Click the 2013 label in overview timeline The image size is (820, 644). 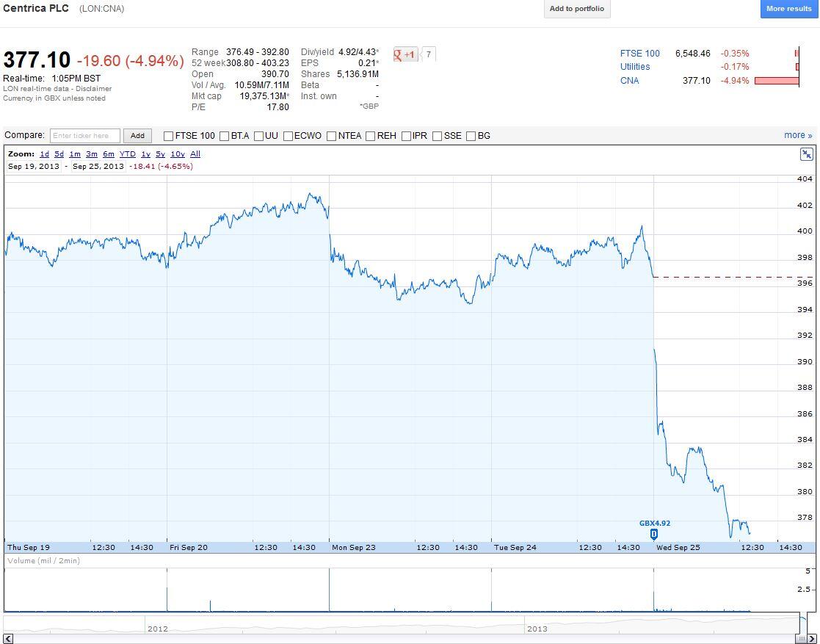[x=537, y=629]
